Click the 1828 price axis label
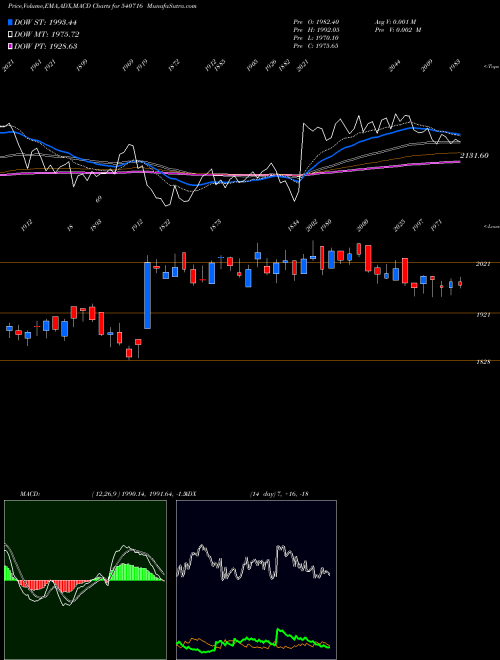The height and width of the screenshot is (660, 500). [483, 362]
